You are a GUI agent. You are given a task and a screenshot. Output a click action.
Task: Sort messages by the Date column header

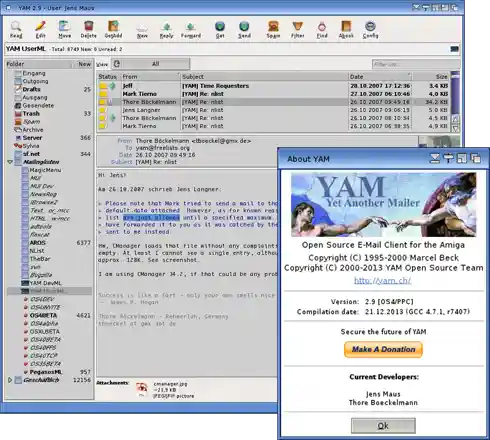point(380,77)
